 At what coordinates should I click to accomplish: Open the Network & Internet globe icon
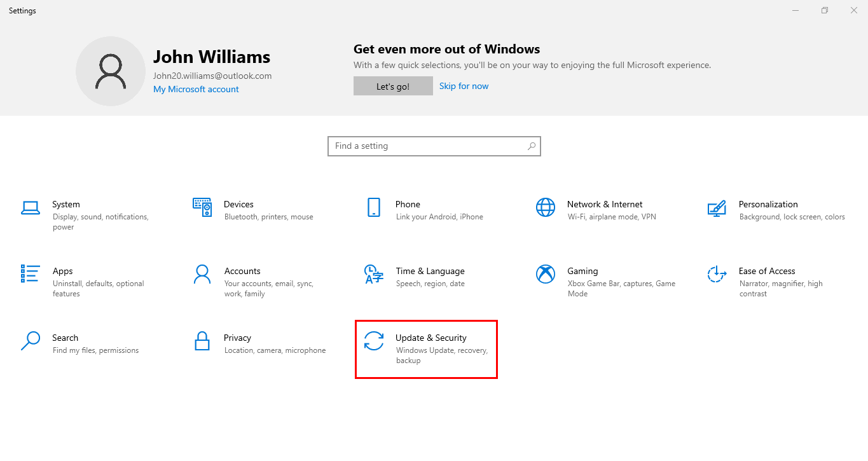546,207
